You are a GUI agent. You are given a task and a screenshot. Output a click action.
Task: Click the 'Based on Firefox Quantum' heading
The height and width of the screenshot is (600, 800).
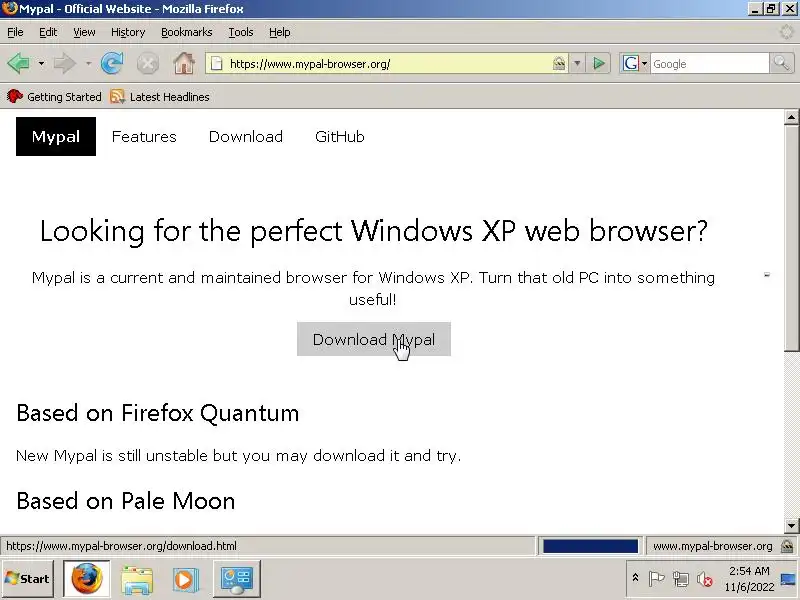point(158,413)
